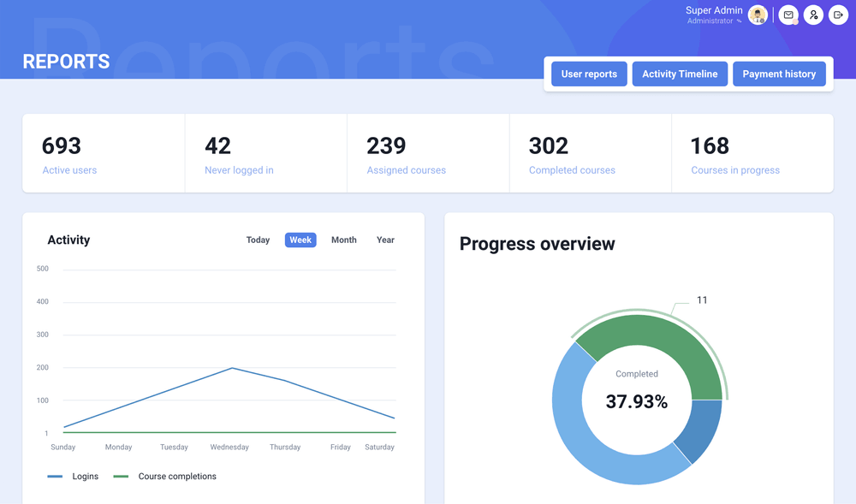Screen dimensions: 856x504
Task: Switch activity chart to Month
Action: point(343,240)
